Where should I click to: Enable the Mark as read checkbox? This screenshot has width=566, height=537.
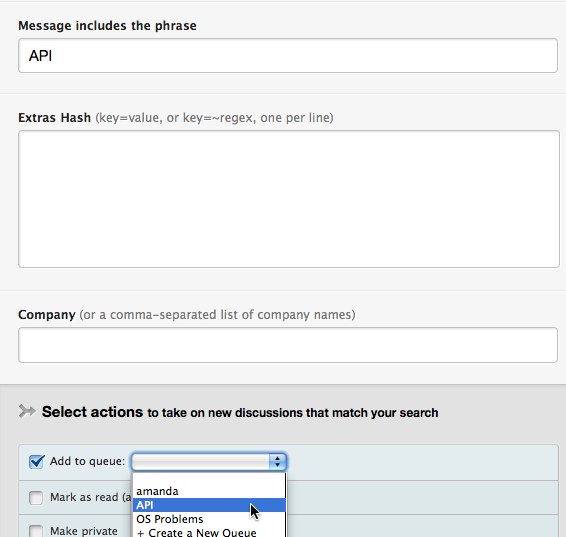click(x=36, y=498)
